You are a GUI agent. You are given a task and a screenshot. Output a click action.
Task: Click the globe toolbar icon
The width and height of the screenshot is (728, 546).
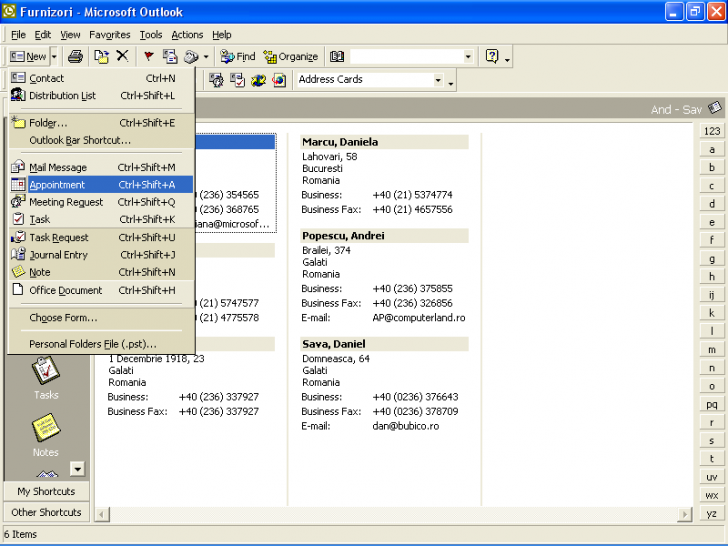(x=258, y=80)
